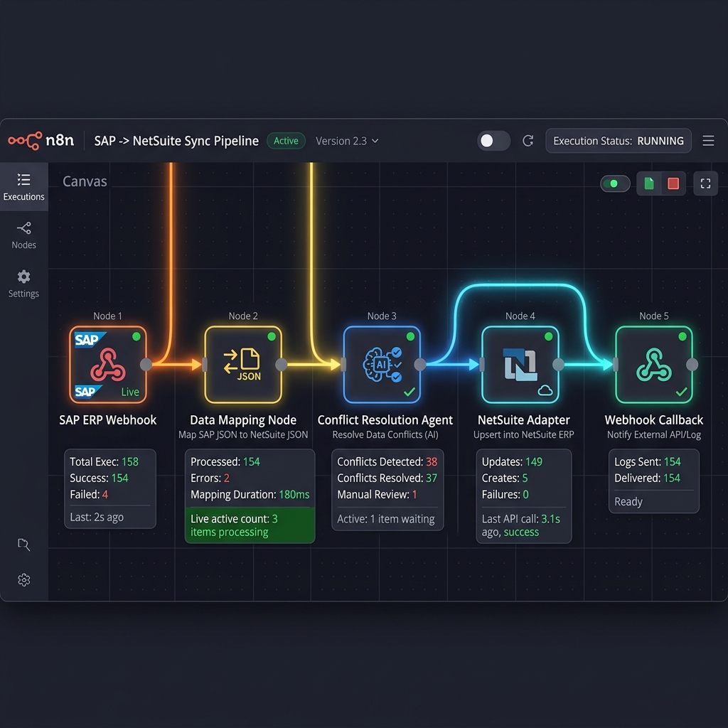Click the output port of Conflict Resolution node
This screenshot has width=728, height=728.
tap(419, 365)
